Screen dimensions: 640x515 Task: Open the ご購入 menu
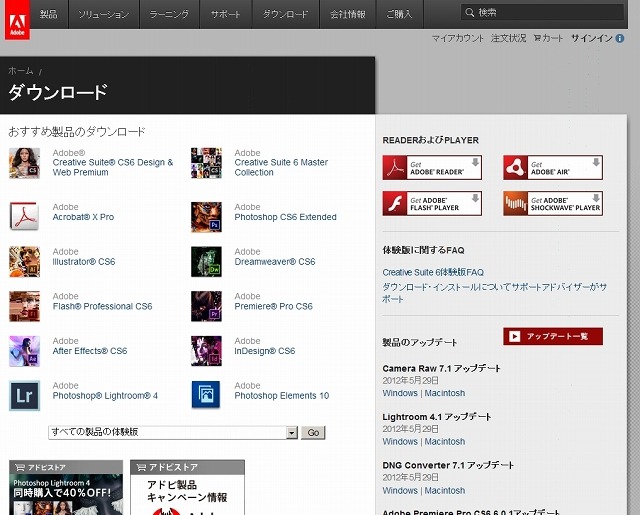pyautogui.click(x=399, y=14)
